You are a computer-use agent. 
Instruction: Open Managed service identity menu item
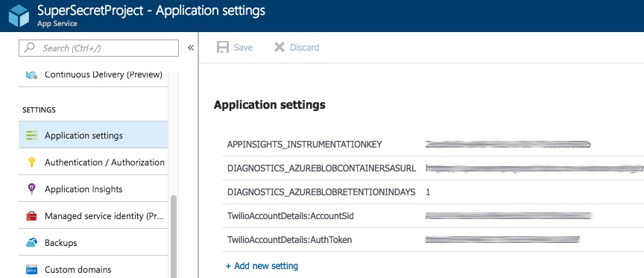[x=93, y=216]
